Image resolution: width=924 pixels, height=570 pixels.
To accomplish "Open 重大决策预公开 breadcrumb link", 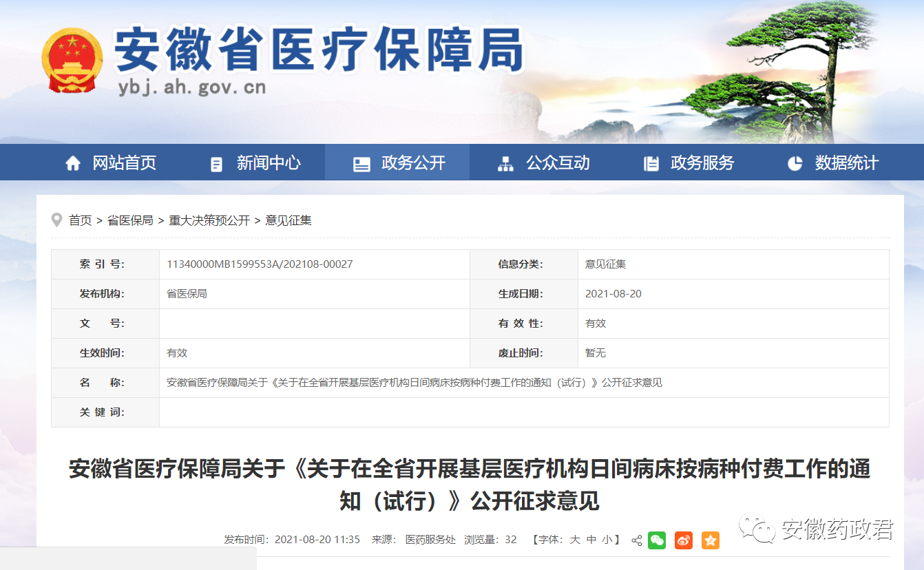I will [209, 220].
